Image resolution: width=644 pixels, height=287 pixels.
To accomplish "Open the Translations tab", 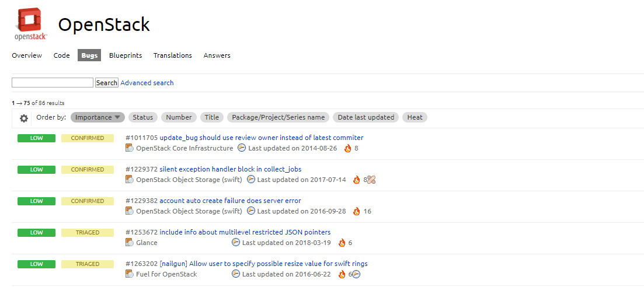I will pos(172,55).
